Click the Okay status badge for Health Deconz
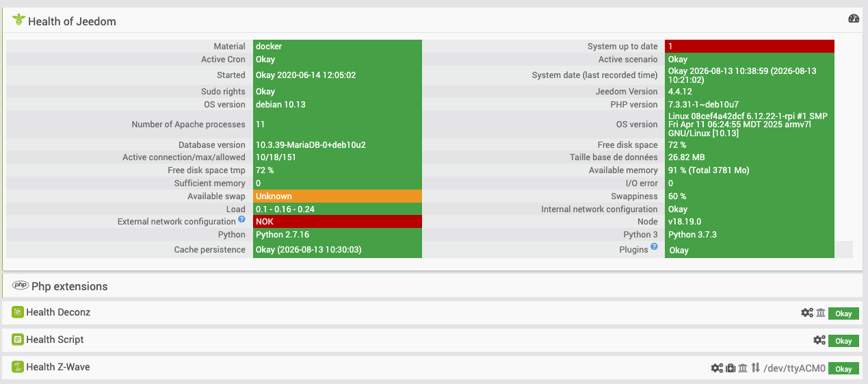This screenshot has width=868, height=384. pyautogui.click(x=843, y=313)
